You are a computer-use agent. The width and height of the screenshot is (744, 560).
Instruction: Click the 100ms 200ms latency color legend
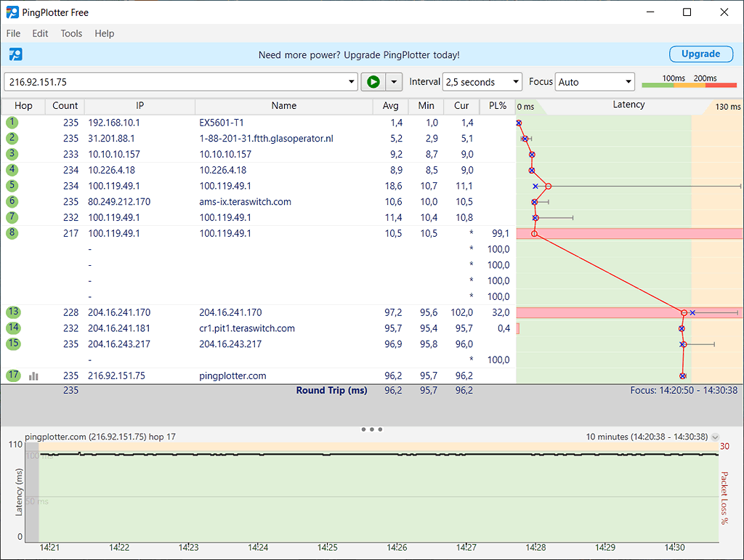690,81
